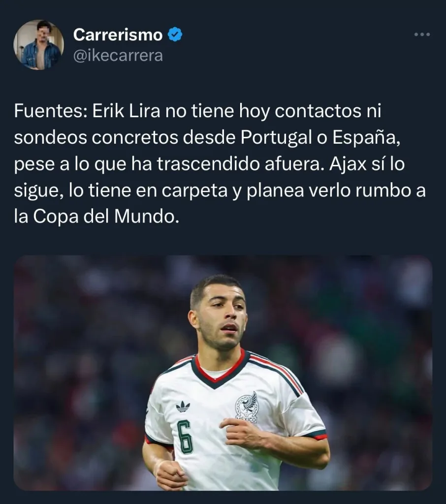
Task: Click the red V-neck collar of the jersey
Action: [x=220, y=370]
